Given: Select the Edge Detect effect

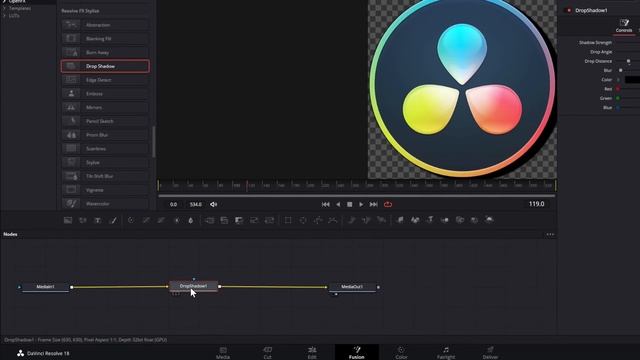Looking at the screenshot, I should click(x=105, y=80).
